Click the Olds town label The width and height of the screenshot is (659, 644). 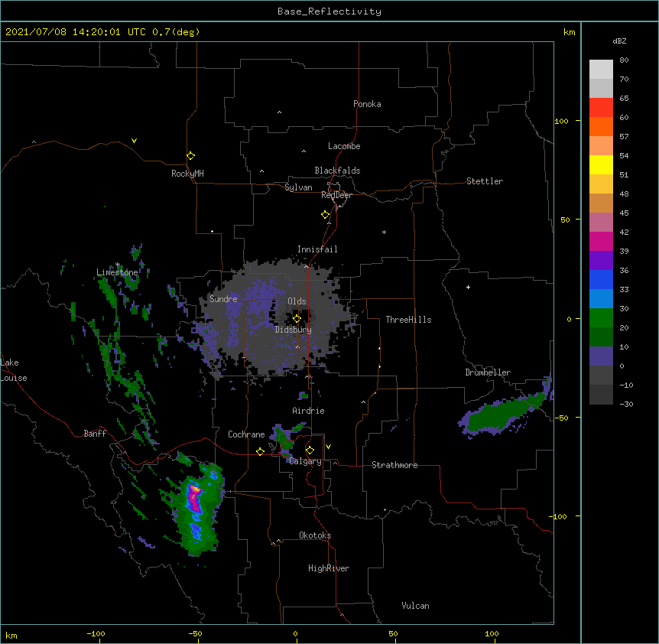click(x=297, y=301)
